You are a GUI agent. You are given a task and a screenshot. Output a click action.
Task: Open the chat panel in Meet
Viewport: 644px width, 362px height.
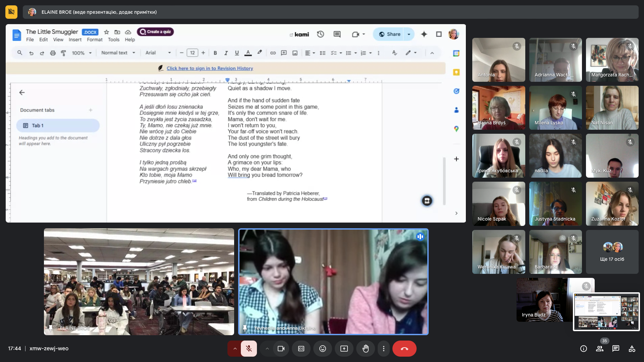pos(615,349)
